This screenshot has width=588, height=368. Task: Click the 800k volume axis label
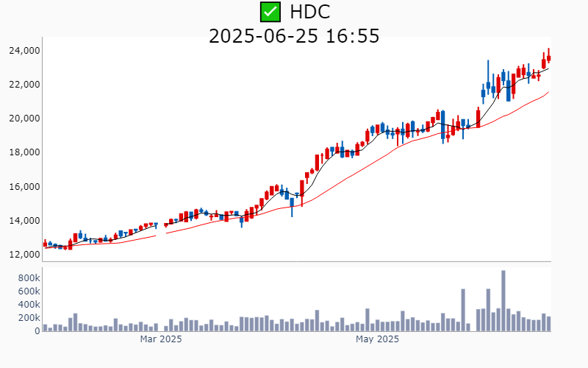pyautogui.click(x=29, y=278)
